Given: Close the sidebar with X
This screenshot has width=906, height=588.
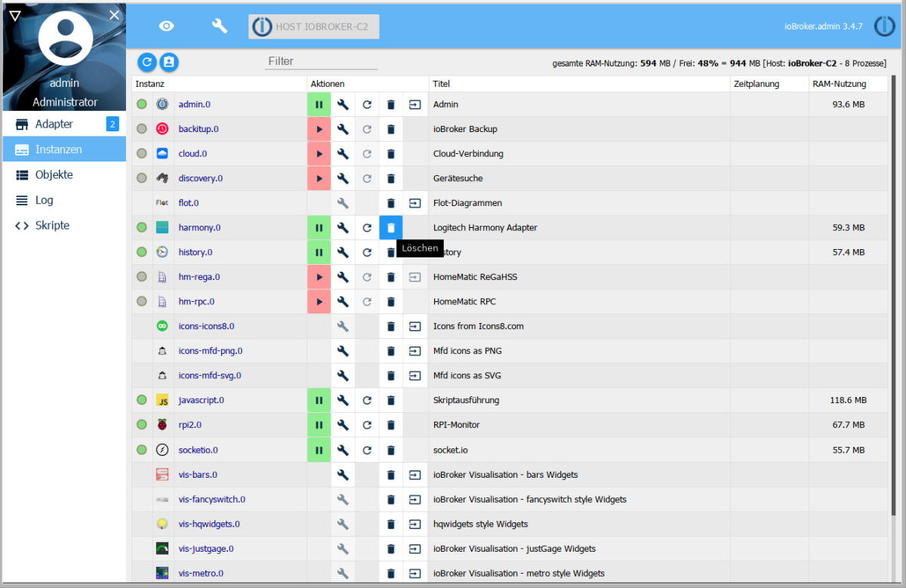Looking at the screenshot, I should coord(114,15).
